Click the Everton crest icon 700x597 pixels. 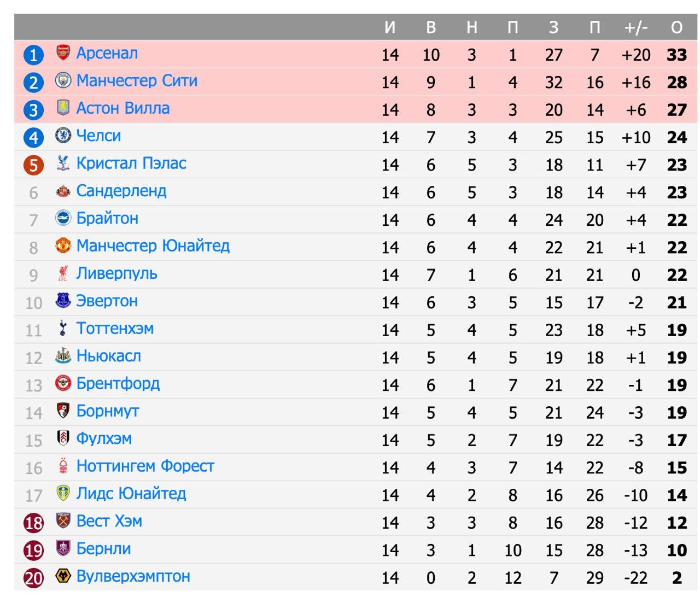[63, 301]
